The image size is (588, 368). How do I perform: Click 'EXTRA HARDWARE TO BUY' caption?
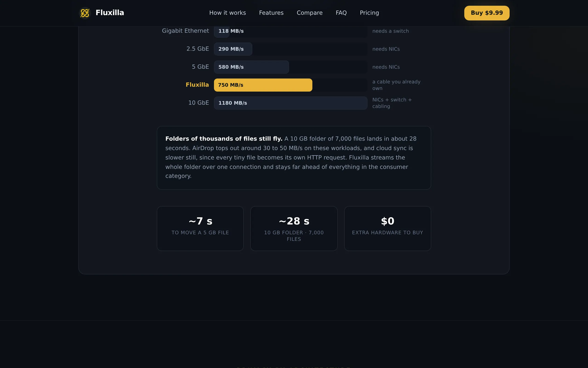[x=387, y=233]
